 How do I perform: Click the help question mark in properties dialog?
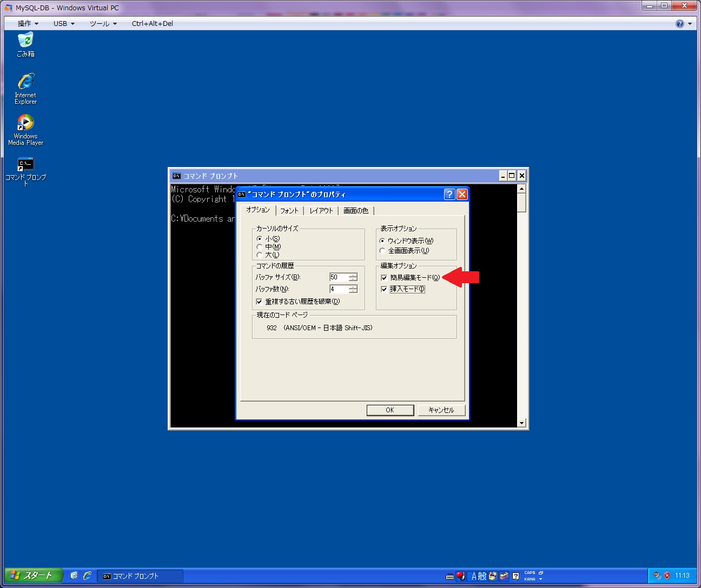pos(449,195)
